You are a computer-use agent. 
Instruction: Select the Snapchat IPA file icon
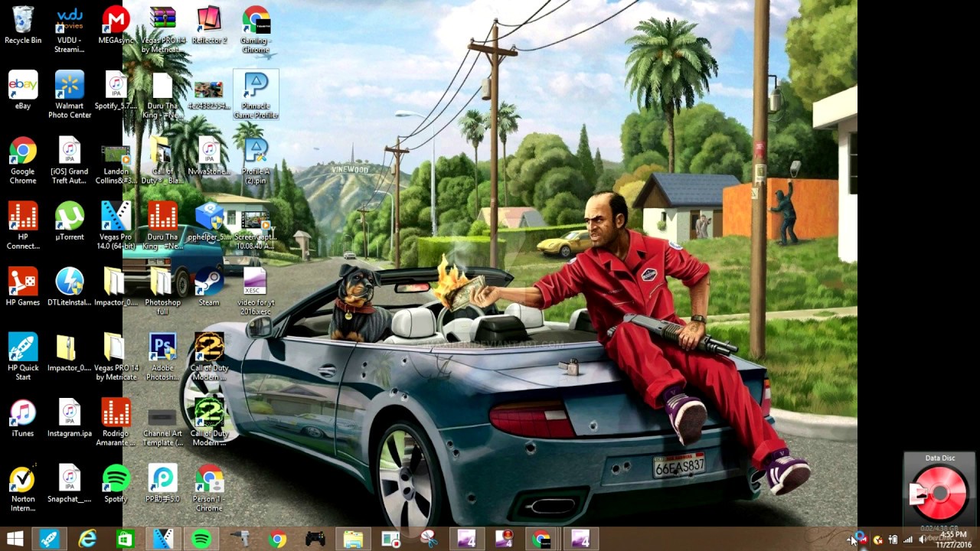[x=70, y=484]
